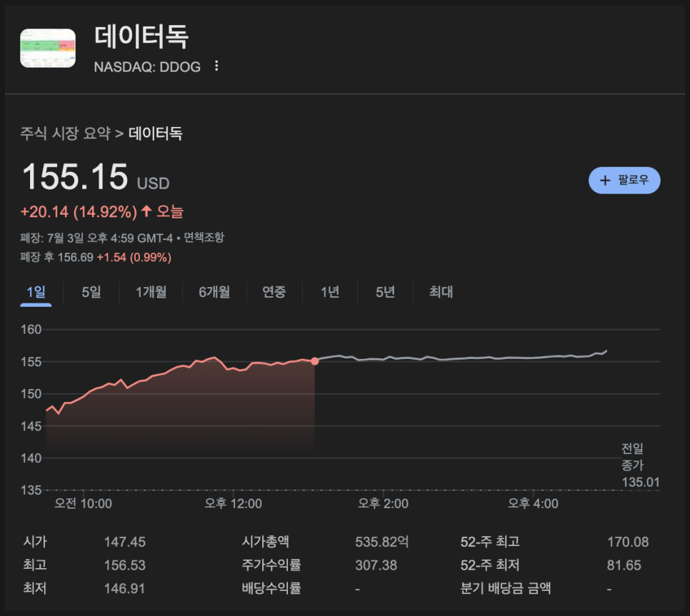Image resolution: width=690 pixels, height=616 pixels.
Task: Click the 최고 value 156.53
Action: pos(125,565)
